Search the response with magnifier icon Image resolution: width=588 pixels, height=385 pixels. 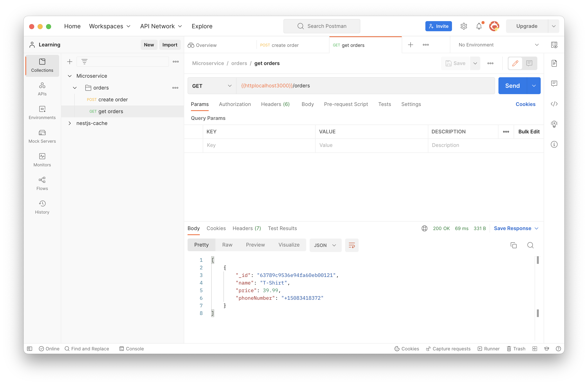point(530,245)
